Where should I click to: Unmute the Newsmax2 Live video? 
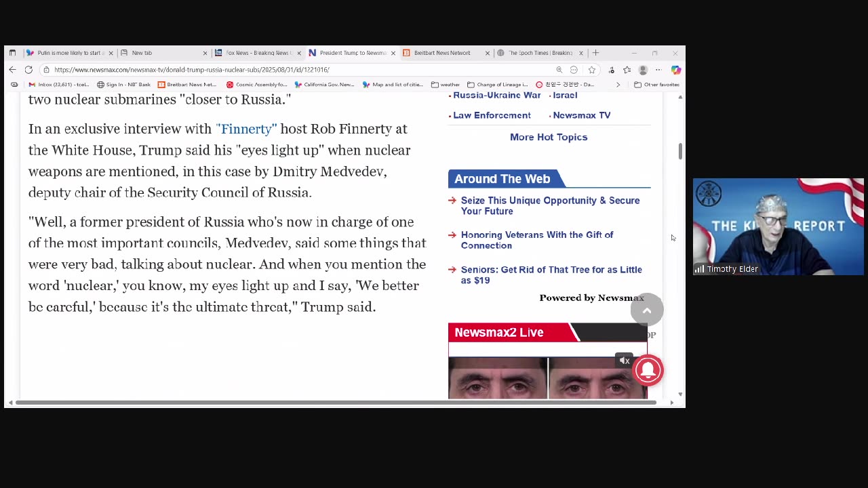pos(625,361)
